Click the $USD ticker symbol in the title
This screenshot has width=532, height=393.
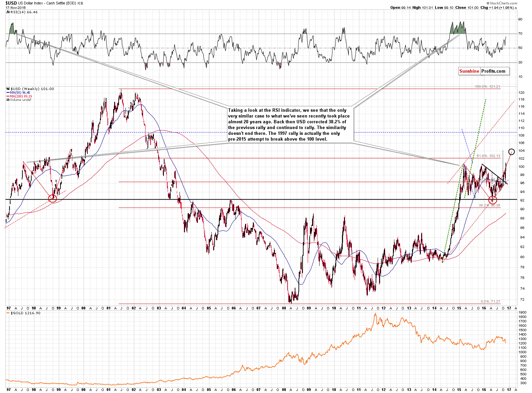pyautogui.click(x=11, y=3)
